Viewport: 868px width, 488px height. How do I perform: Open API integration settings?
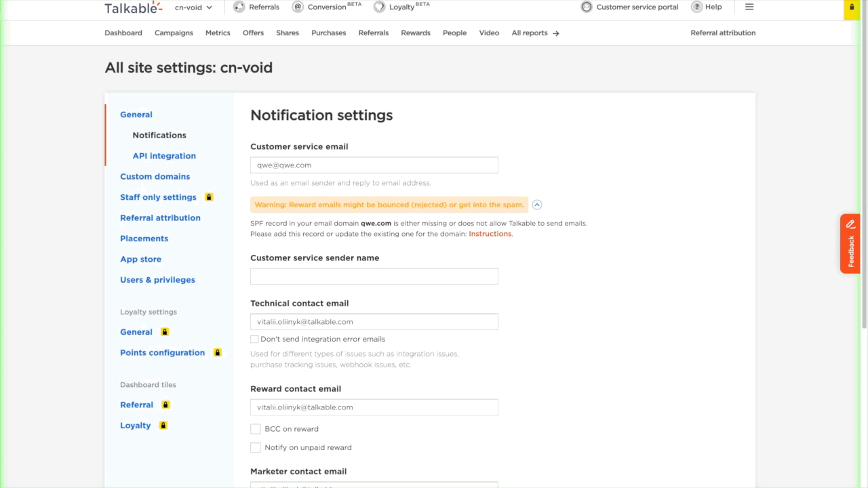point(164,156)
